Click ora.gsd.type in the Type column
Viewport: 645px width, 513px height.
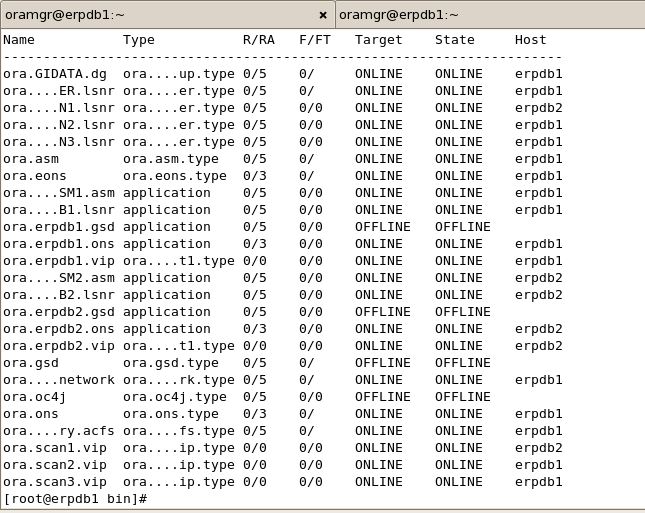pyautogui.click(x=171, y=363)
